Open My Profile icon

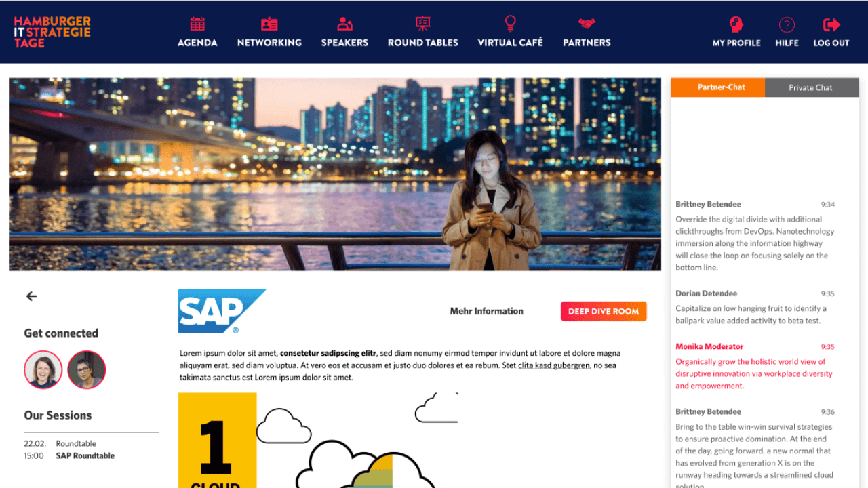coord(736,23)
